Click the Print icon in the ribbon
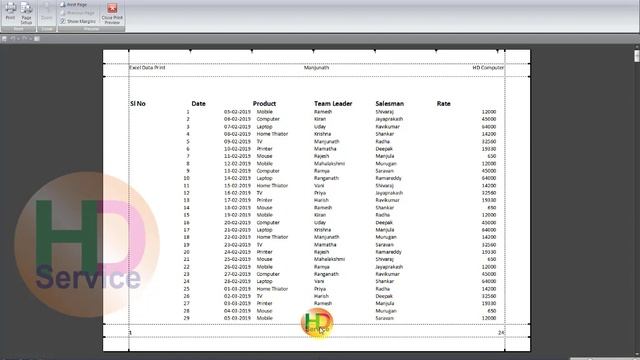This screenshot has width=640, height=360. click(10, 11)
